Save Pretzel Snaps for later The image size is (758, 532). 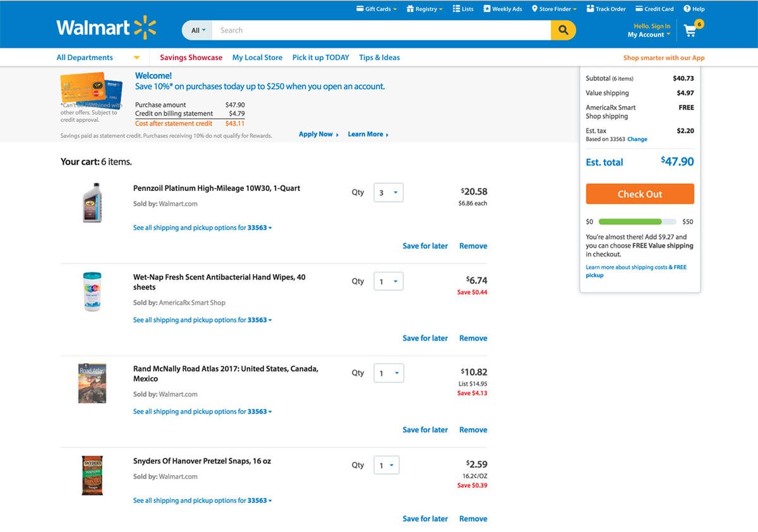click(x=425, y=519)
